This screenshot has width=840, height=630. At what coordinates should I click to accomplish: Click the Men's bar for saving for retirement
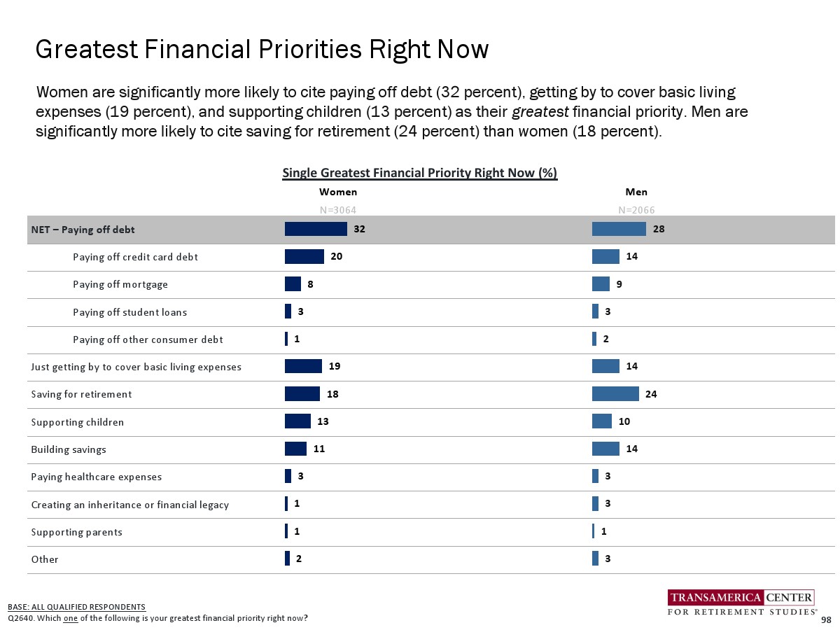coord(615,394)
